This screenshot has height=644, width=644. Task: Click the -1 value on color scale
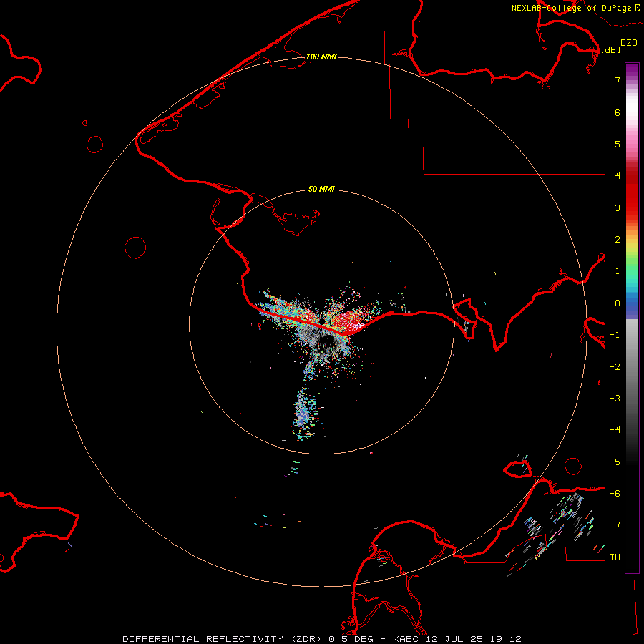pos(615,335)
